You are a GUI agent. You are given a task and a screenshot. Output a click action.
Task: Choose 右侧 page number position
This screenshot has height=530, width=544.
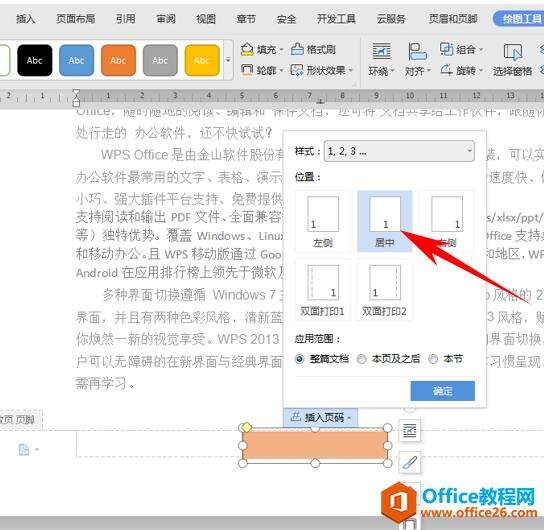point(447,221)
